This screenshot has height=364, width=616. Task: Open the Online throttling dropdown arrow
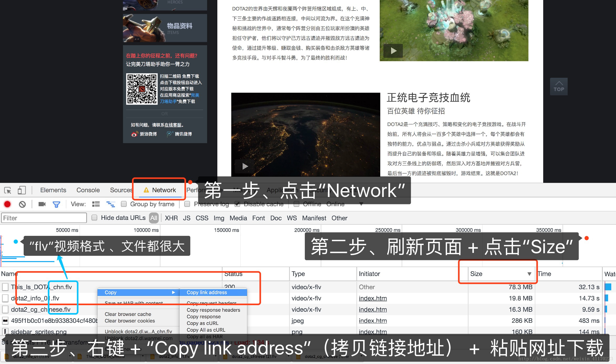coord(361,204)
